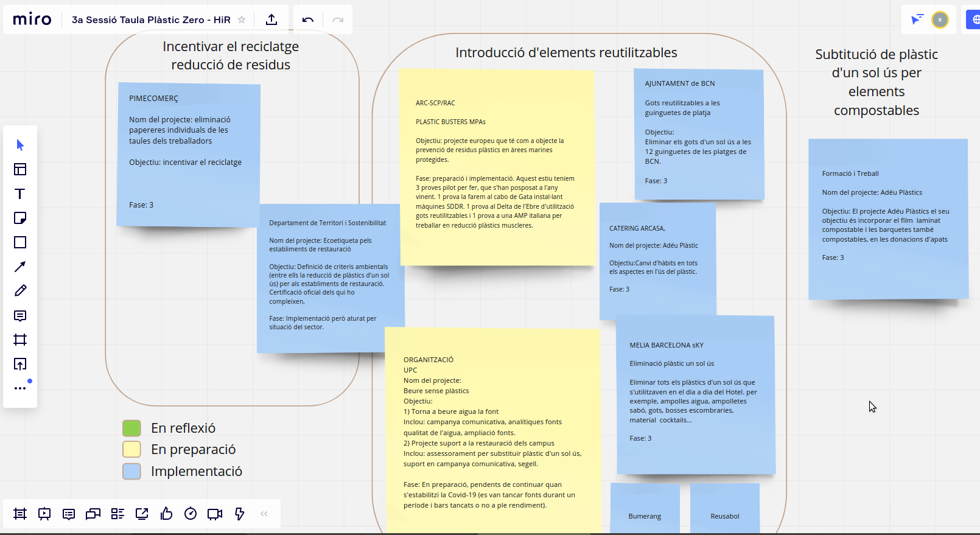Click the miro logo

[32, 19]
